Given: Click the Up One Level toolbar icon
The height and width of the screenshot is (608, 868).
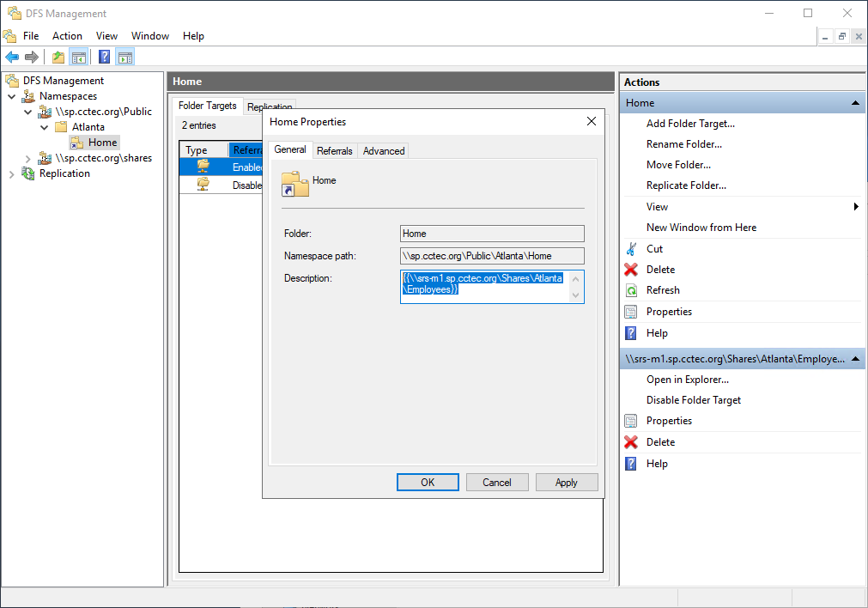Looking at the screenshot, I should pos(58,58).
